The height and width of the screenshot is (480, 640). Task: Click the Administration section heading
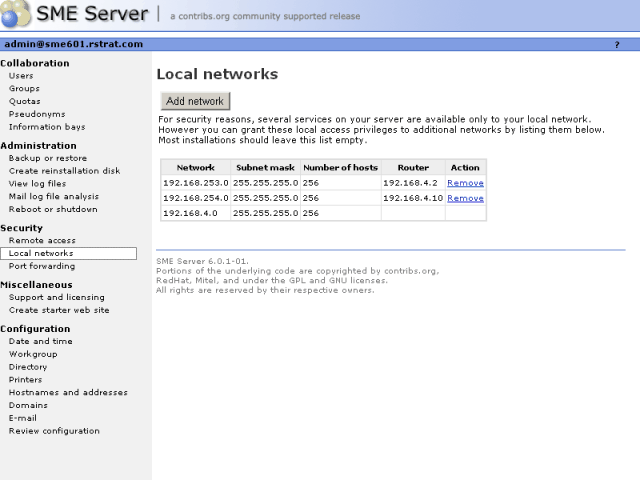[38, 146]
